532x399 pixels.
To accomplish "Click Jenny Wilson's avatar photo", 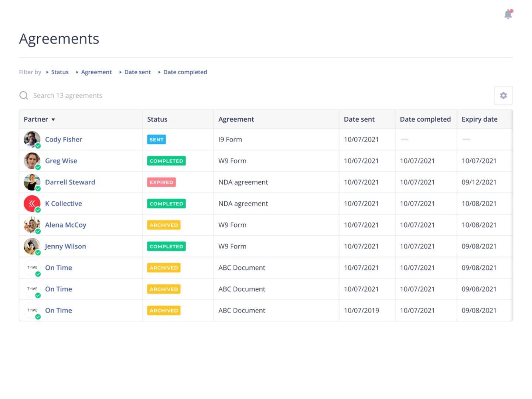I will [x=32, y=246].
